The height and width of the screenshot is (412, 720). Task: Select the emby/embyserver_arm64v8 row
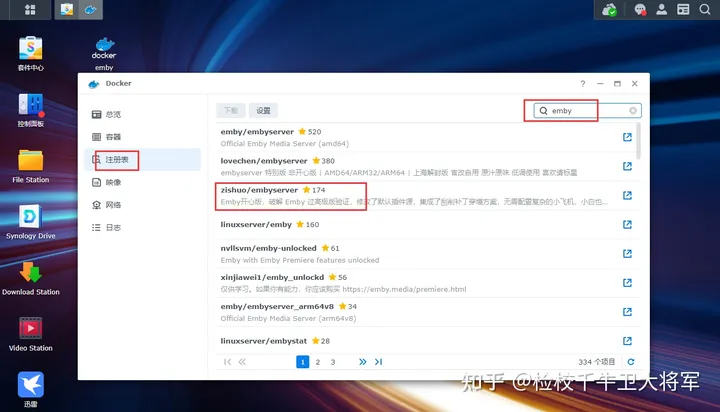click(x=426, y=312)
